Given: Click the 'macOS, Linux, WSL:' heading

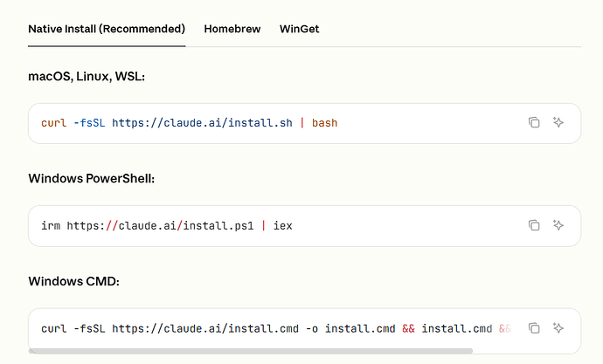Looking at the screenshot, I should click(87, 77).
